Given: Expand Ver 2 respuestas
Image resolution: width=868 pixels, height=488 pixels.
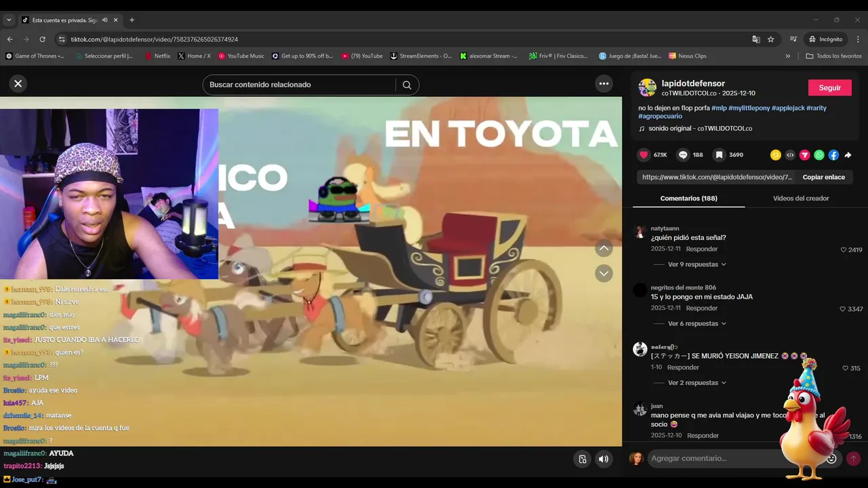Looking at the screenshot, I should click(x=697, y=382).
